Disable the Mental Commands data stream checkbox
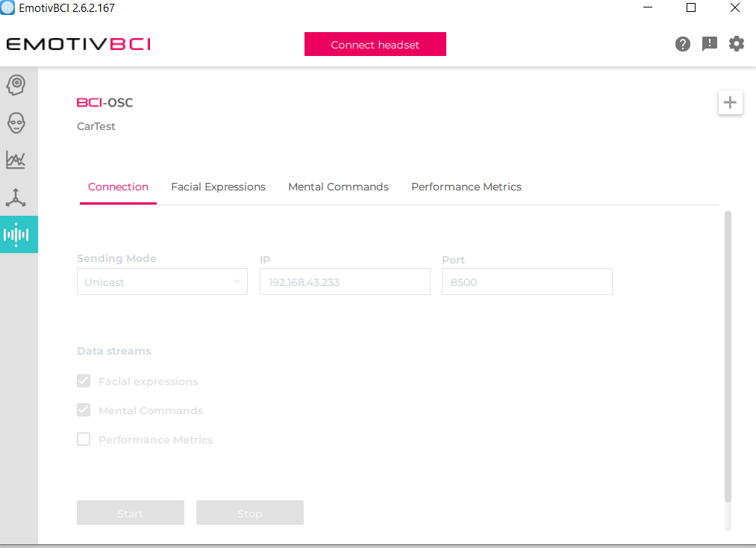Screen dimensions: 756x548 [x=84, y=410]
